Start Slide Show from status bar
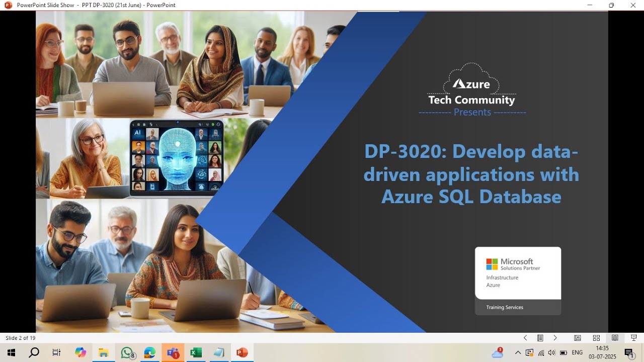Viewport: 644px width, 362px height. coord(633,338)
